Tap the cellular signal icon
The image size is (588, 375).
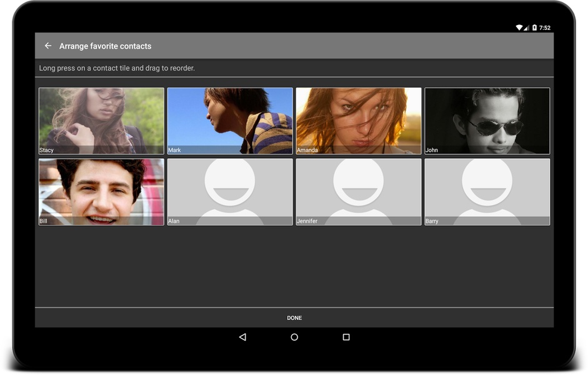click(x=527, y=27)
